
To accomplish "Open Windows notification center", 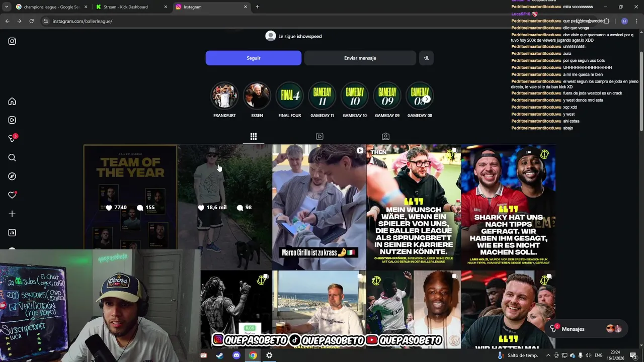I will click(633, 355).
